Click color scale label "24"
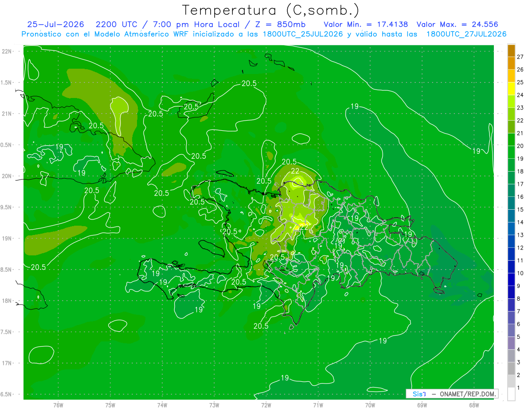The height and width of the screenshot is (411, 532). pyautogui.click(x=520, y=95)
